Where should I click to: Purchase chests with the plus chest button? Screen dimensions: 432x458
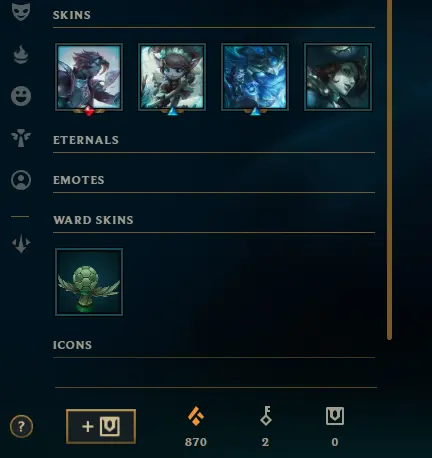point(101,426)
